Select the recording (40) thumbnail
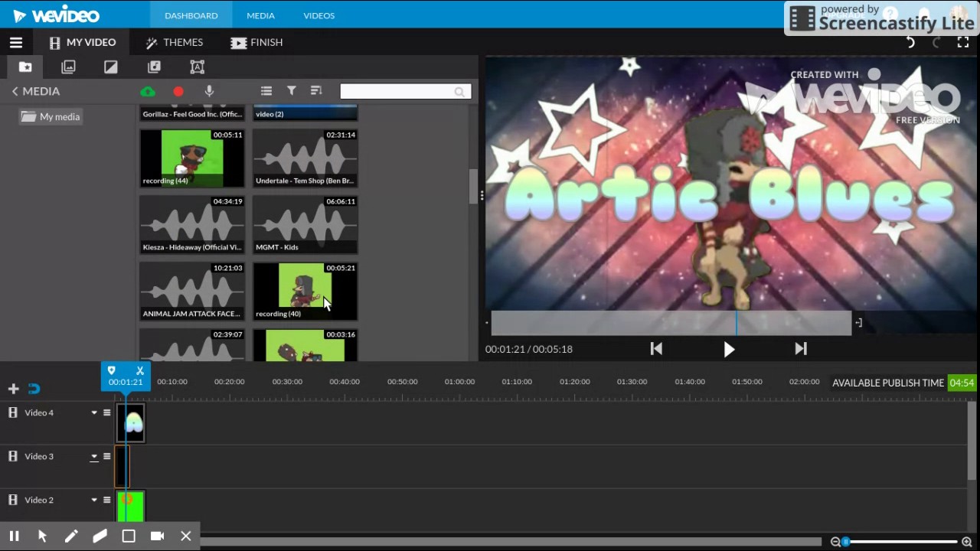This screenshot has width=980, height=551. tap(305, 292)
